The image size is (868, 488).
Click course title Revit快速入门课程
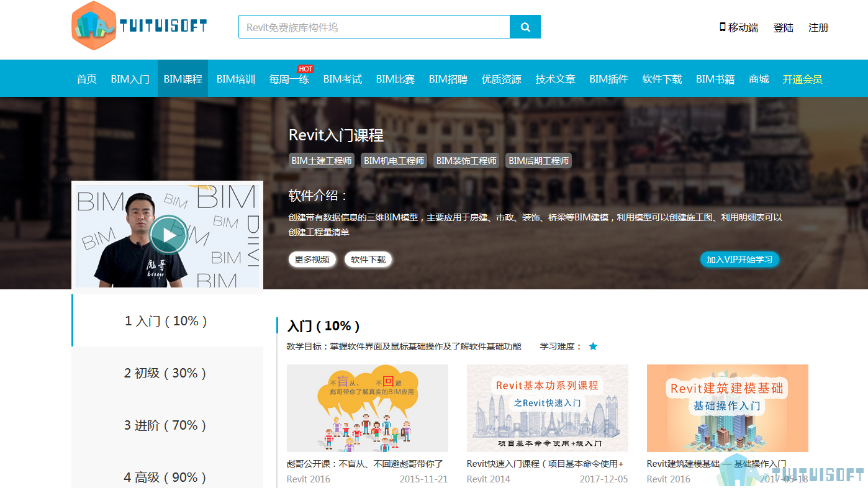(x=545, y=463)
